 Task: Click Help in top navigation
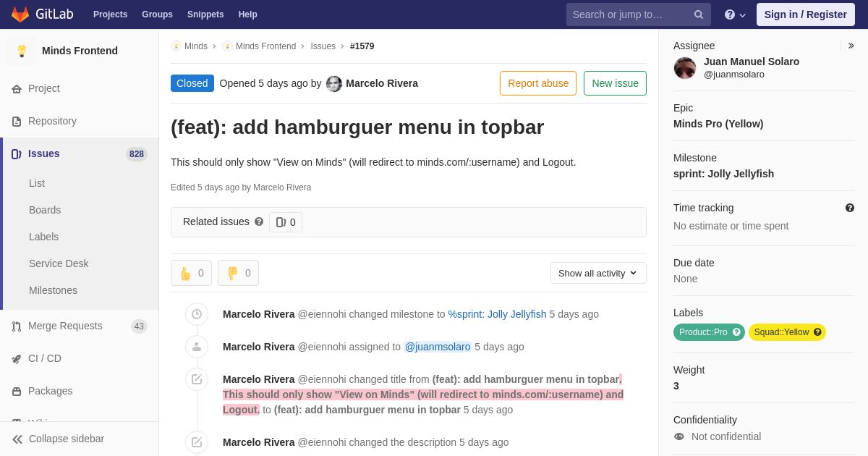248,14
